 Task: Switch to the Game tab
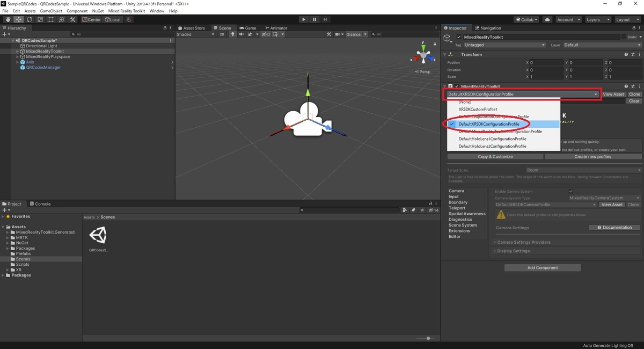click(248, 28)
